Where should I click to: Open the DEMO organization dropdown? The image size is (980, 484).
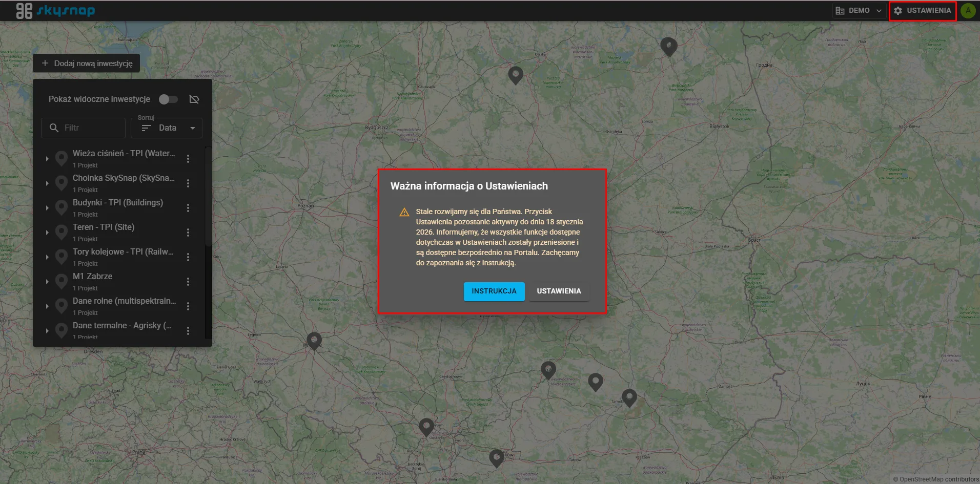(859, 11)
